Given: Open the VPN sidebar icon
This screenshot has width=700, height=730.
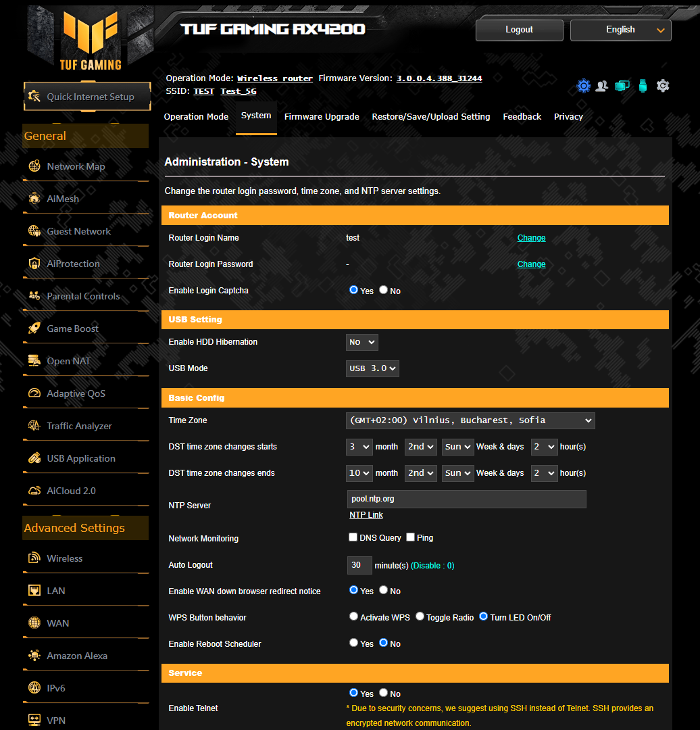Looking at the screenshot, I should tap(34, 721).
